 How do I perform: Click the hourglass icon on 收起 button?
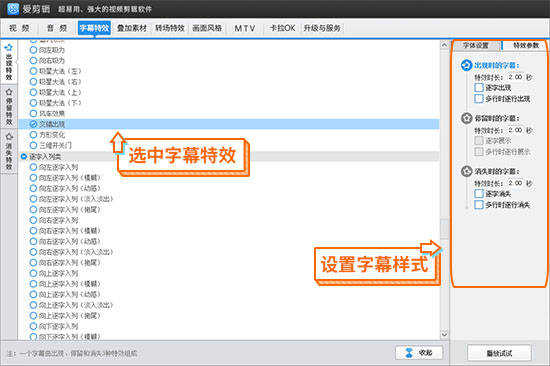(409, 353)
